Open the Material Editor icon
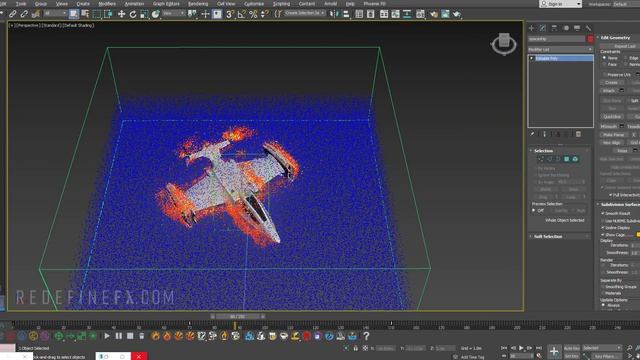The image size is (640, 360). click(x=420, y=14)
